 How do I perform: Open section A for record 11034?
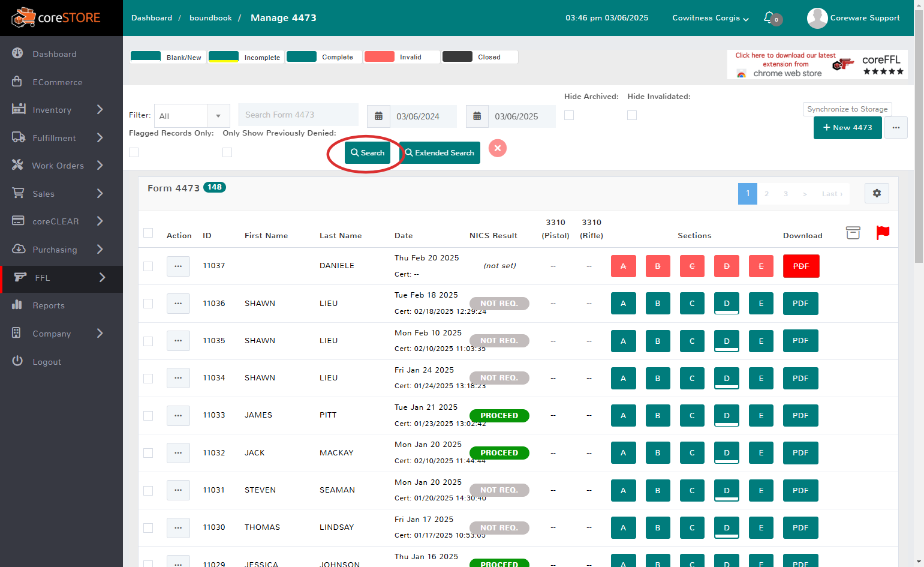click(624, 378)
